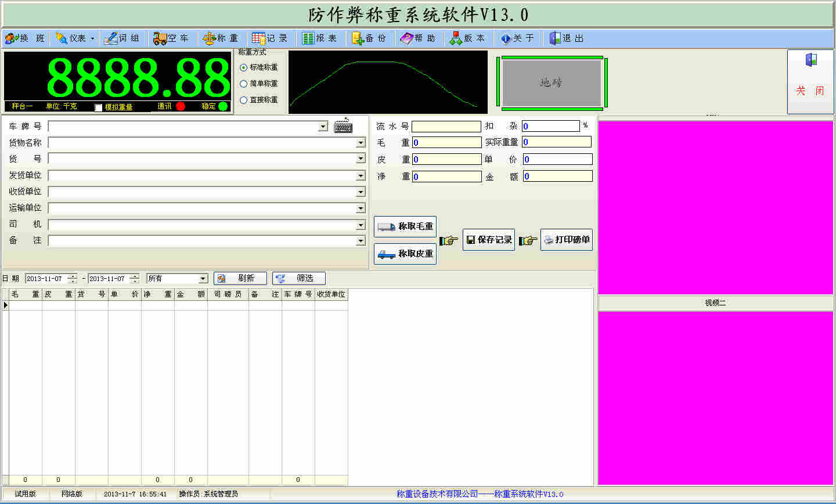Screen dimensions: 836x504
Task: Enable the 模拟重量 checkbox
Action: click(99, 107)
